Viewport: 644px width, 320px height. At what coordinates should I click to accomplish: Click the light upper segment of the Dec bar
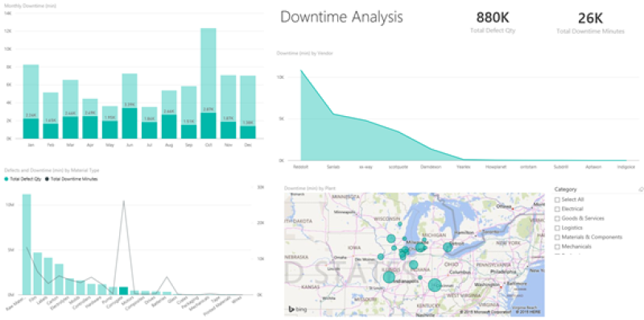(x=248, y=101)
